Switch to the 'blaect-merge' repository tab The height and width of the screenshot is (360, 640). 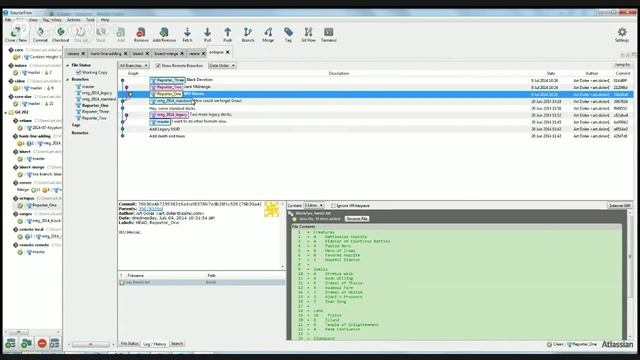166,53
